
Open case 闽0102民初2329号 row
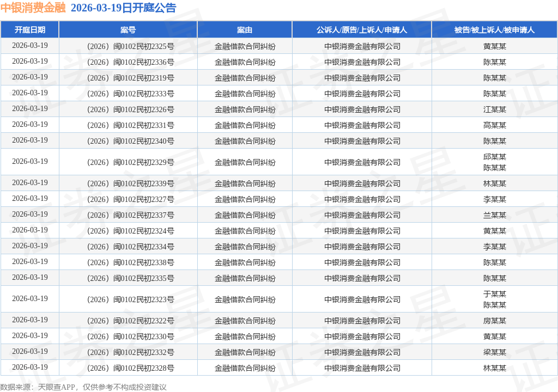tap(279, 162)
